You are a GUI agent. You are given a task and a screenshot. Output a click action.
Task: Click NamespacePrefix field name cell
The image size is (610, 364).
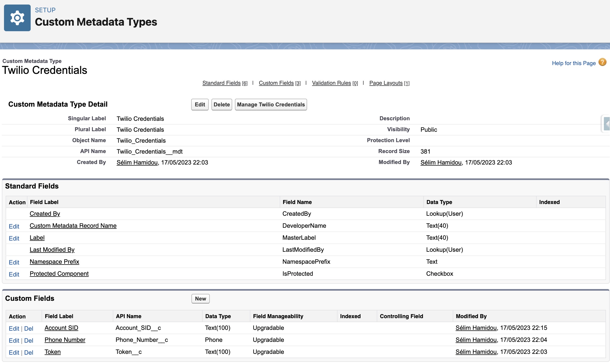[306, 262]
